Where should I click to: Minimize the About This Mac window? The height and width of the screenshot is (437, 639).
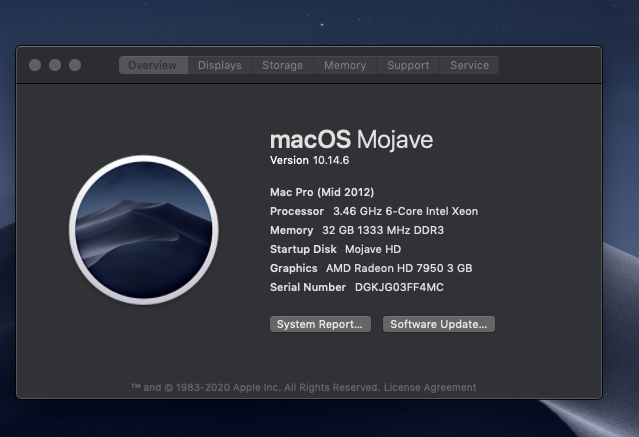55,65
